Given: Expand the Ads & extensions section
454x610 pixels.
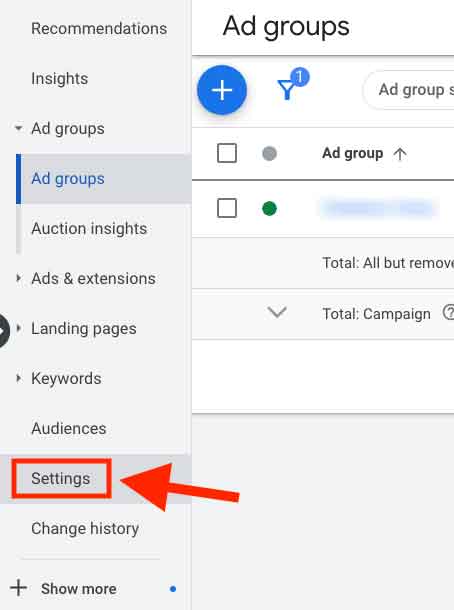Looking at the screenshot, I should click(x=18, y=278).
